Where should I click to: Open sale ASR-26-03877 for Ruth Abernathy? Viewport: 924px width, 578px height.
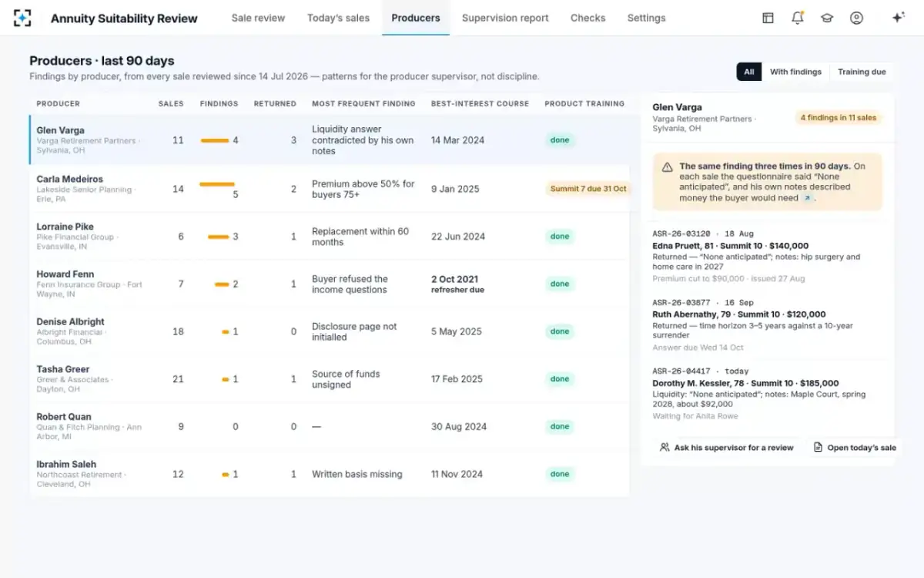pyautogui.click(x=768, y=324)
